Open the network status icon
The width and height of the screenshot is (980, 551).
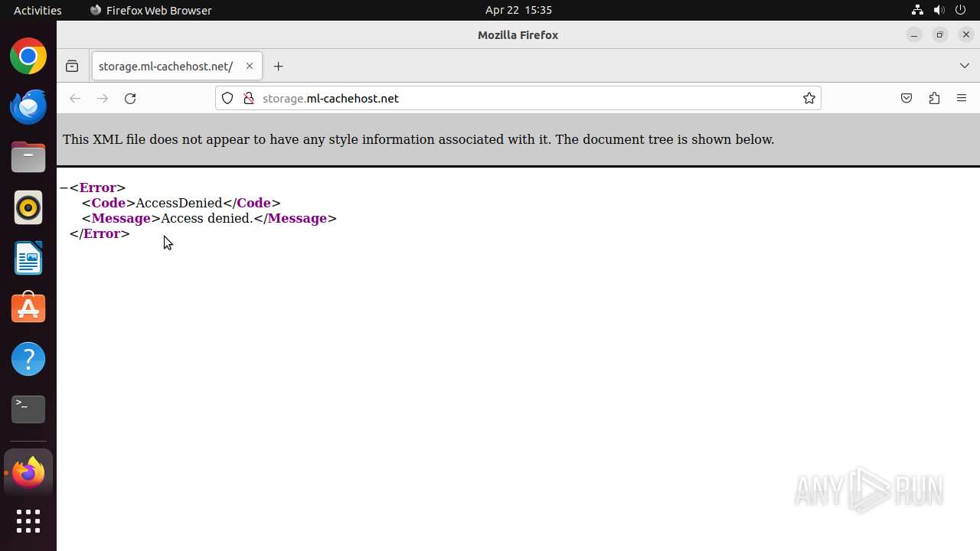point(917,10)
